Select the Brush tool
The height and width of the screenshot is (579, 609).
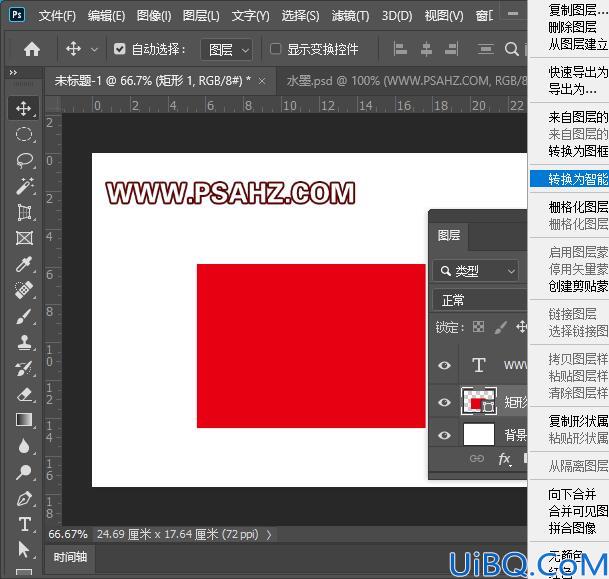(x=24, y=316)
